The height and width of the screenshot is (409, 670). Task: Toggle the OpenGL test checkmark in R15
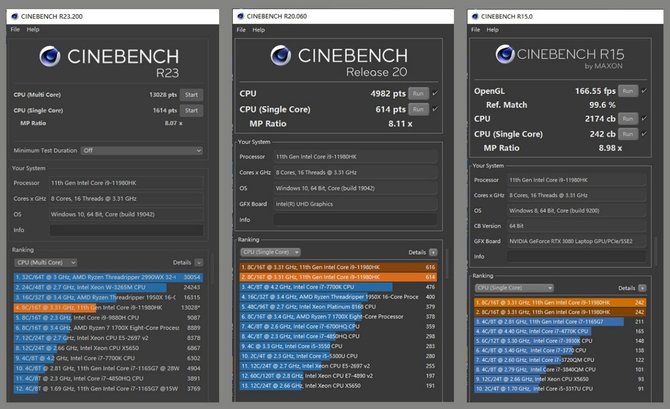(644, 91)
